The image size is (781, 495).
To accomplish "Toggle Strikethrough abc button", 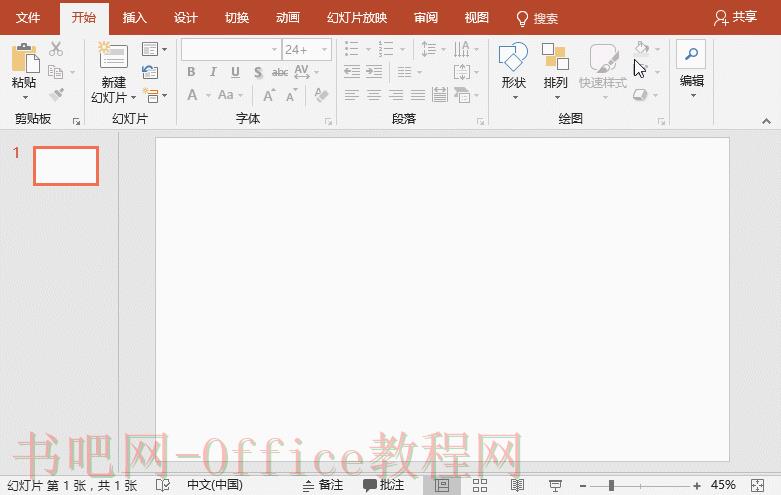I will tap(280, 73).
